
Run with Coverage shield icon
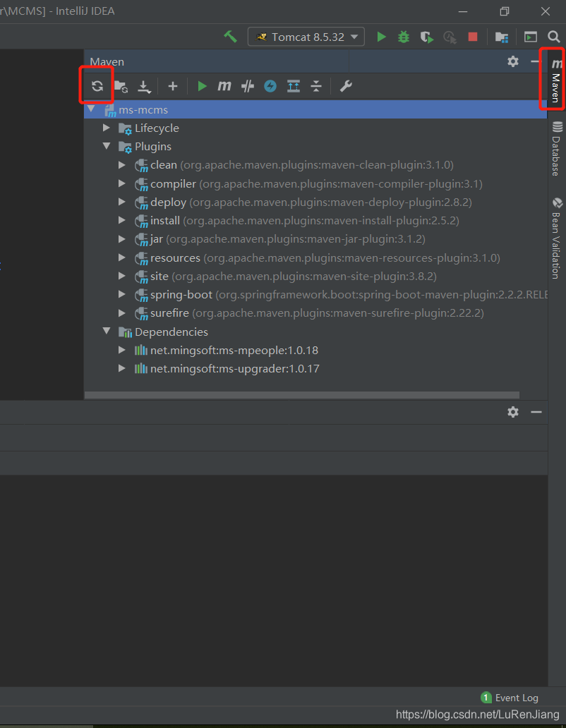(427, 37)
